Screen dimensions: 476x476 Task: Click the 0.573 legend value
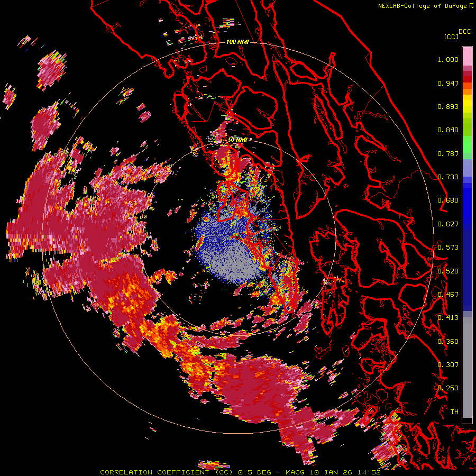(448, 248)
